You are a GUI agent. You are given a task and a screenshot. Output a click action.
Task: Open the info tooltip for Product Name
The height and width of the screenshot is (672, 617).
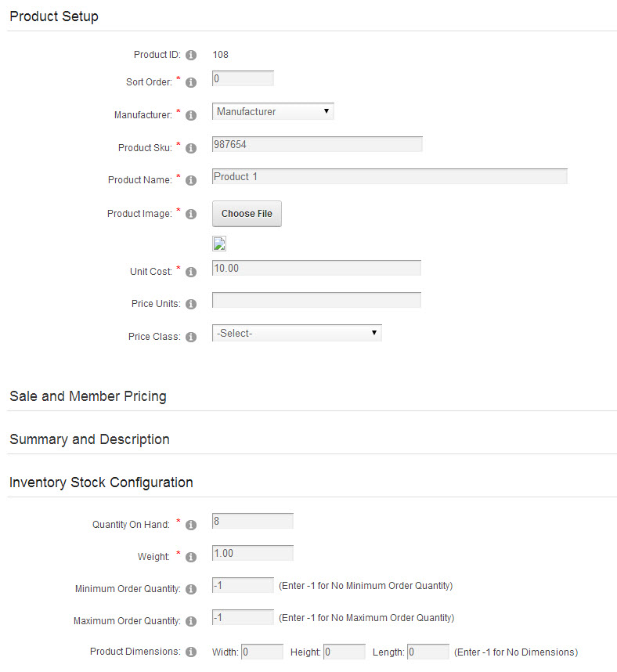(191, 180)
